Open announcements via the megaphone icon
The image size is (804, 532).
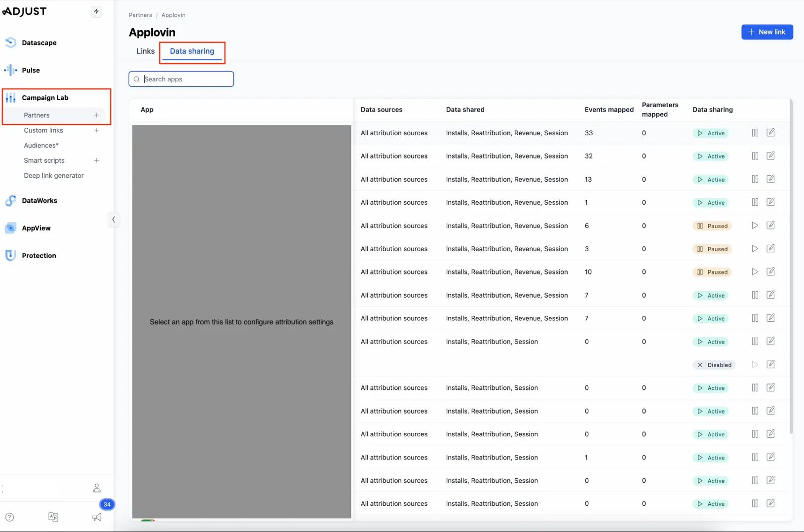[x=97, y=517]
